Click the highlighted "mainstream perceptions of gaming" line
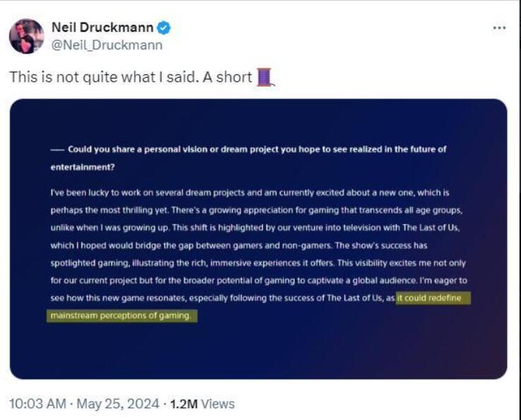 pyautogui.click(x=121, y=316)
